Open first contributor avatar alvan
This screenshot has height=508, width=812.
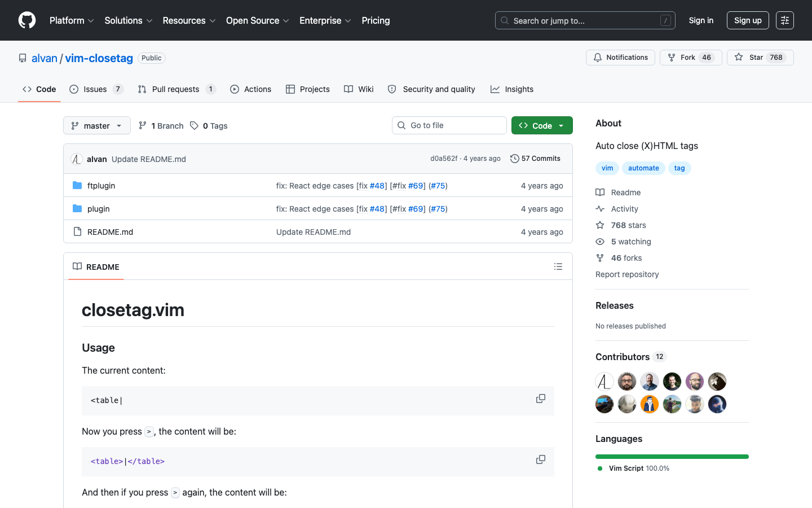pos(604,382)
